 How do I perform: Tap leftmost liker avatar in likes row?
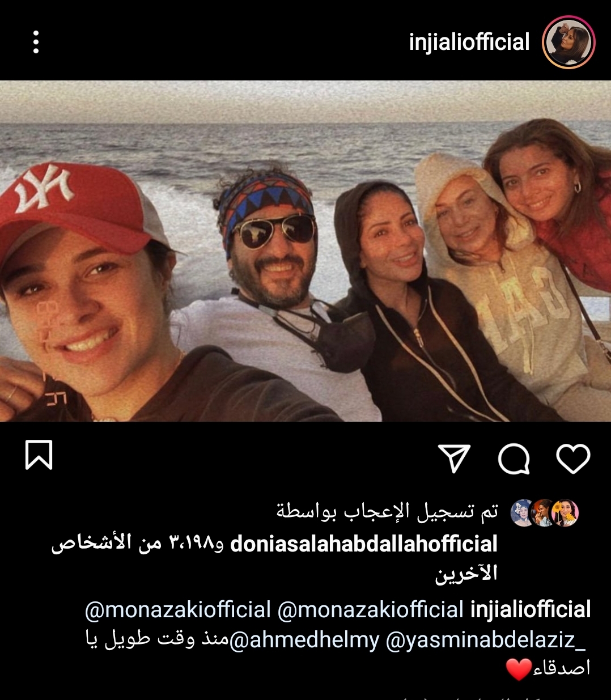(x=523, y=513)
